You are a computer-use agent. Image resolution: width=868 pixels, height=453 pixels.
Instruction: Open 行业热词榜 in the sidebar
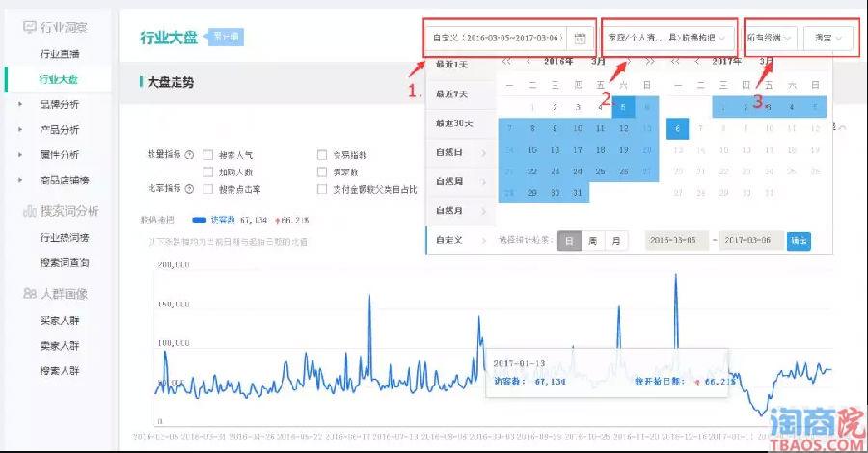click(65, 237)
